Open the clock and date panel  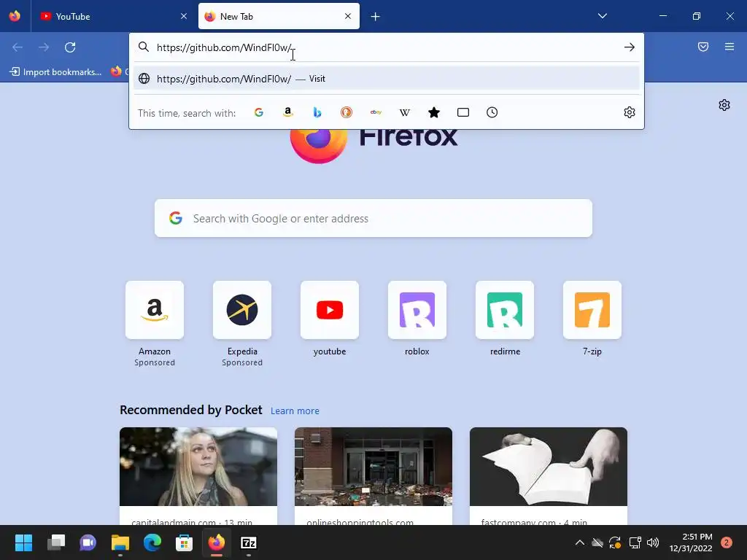pos(691,542)
